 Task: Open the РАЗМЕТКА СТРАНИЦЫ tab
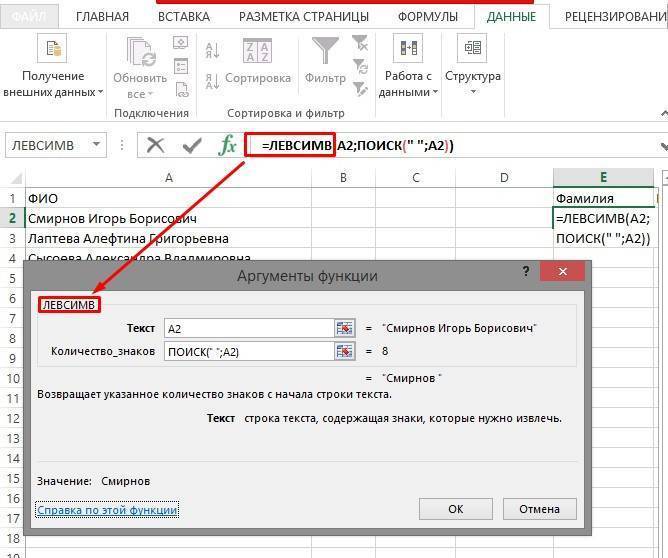(304, 17)
